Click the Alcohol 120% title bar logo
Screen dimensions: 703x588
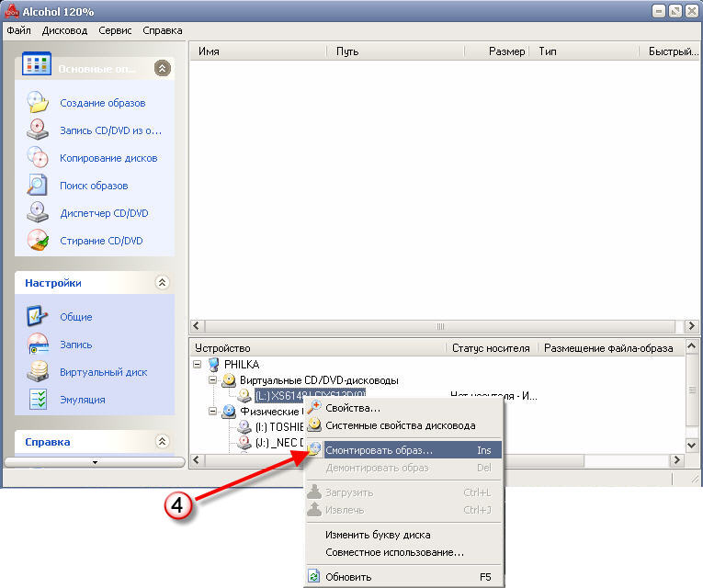pos(12,12)
